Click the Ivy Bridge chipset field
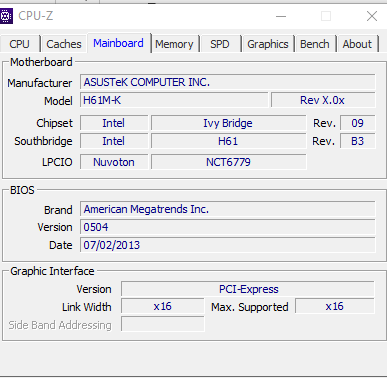 (228, 123)
